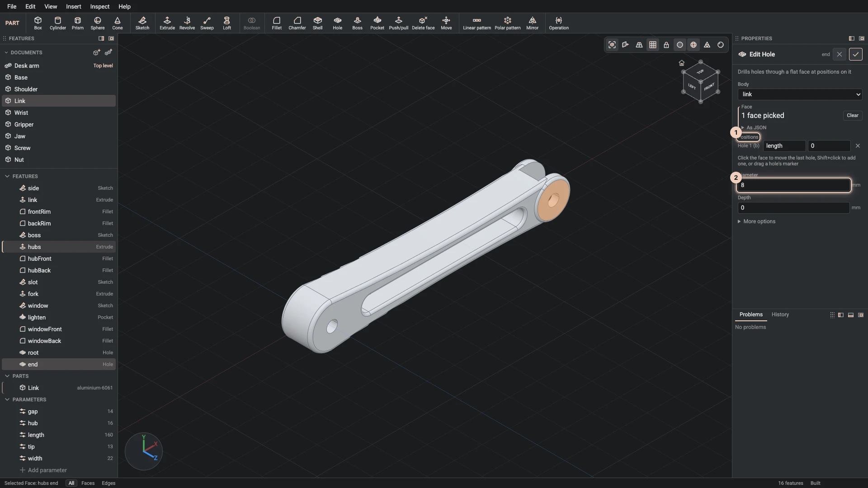Viewport: 868px width, 488px height.
Task: Open the Body dropdown showing link
Action: [x=800, y=94]
